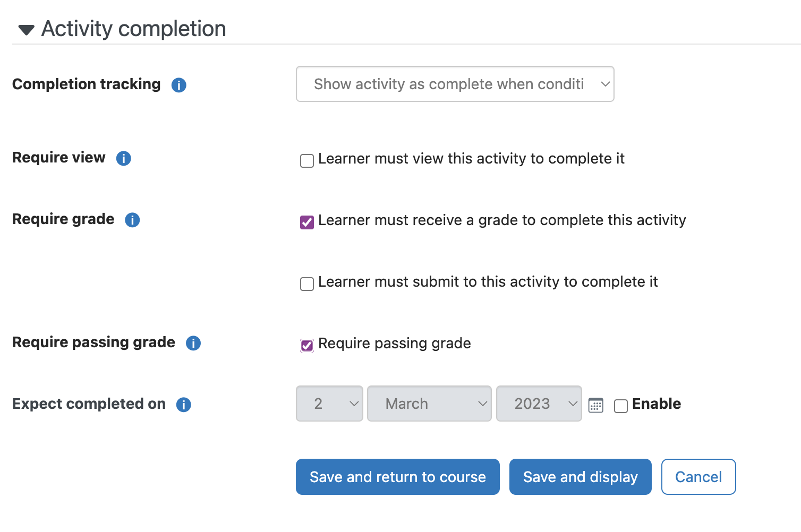Viewport: 801px width, 532px height.
Task: Open help icon beside Require view
Action: (124, 158)
